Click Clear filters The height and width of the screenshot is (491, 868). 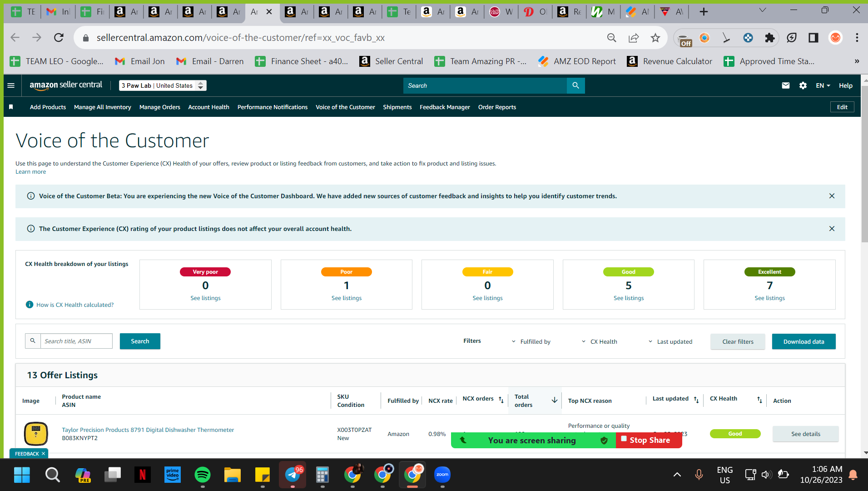[738, 341]
